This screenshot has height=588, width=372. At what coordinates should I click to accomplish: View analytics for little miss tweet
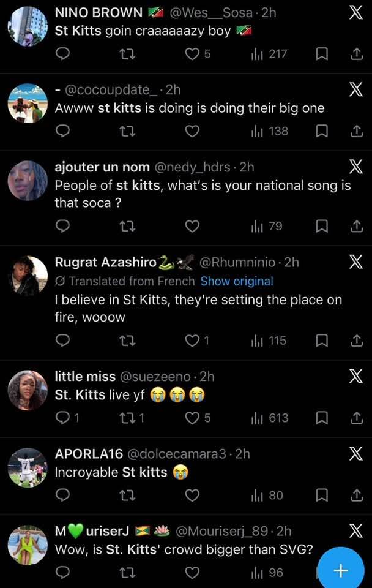(270, 418)
